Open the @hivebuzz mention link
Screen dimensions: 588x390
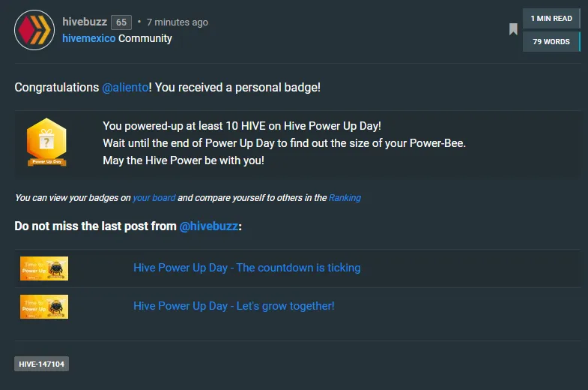coord(209,226)
